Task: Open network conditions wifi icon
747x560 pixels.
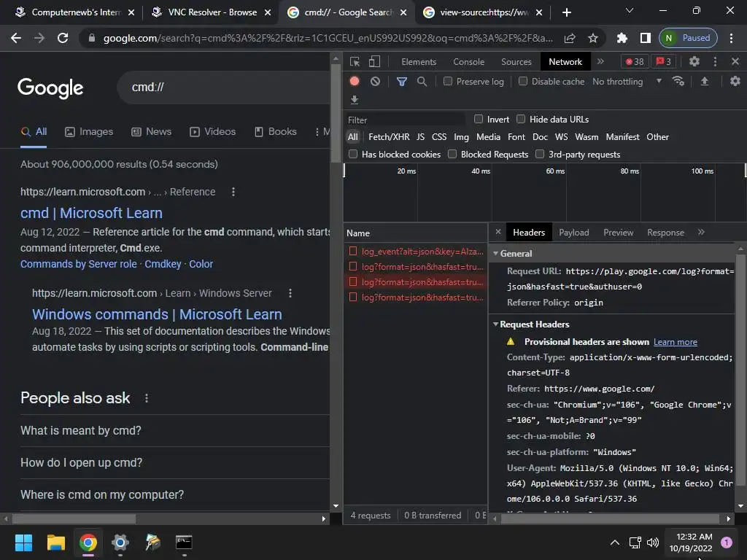Action: (x=678, y=82)
